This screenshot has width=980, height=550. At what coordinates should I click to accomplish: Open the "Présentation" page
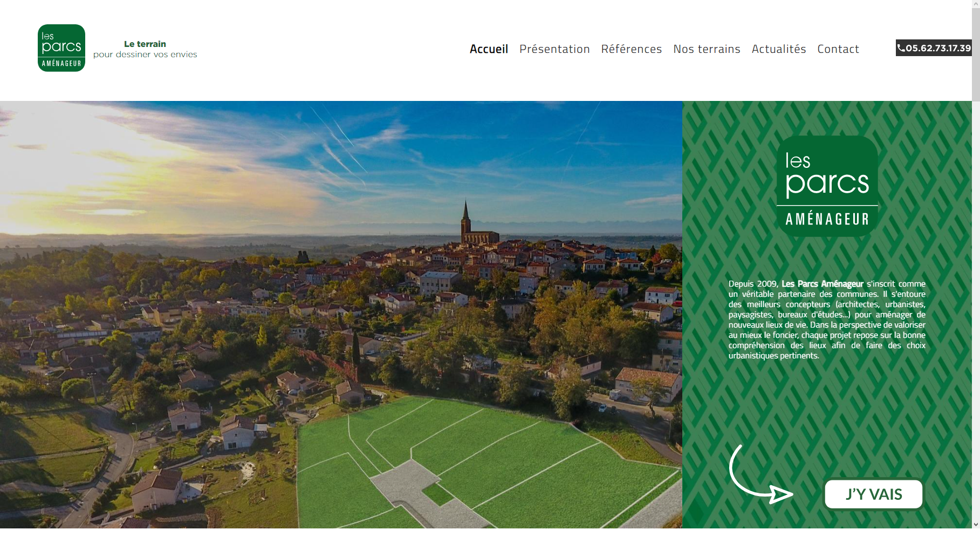[554, 49]
